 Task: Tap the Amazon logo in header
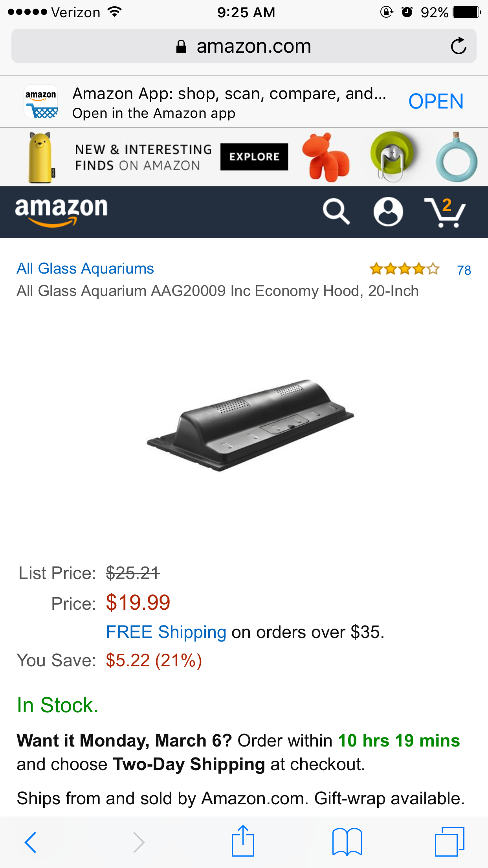tap(61, 211)
